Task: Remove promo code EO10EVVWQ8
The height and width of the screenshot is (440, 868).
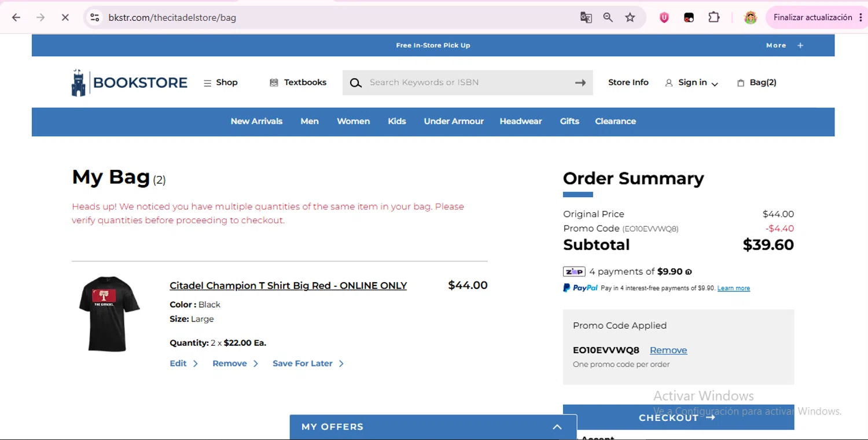Action: point(668,350)
